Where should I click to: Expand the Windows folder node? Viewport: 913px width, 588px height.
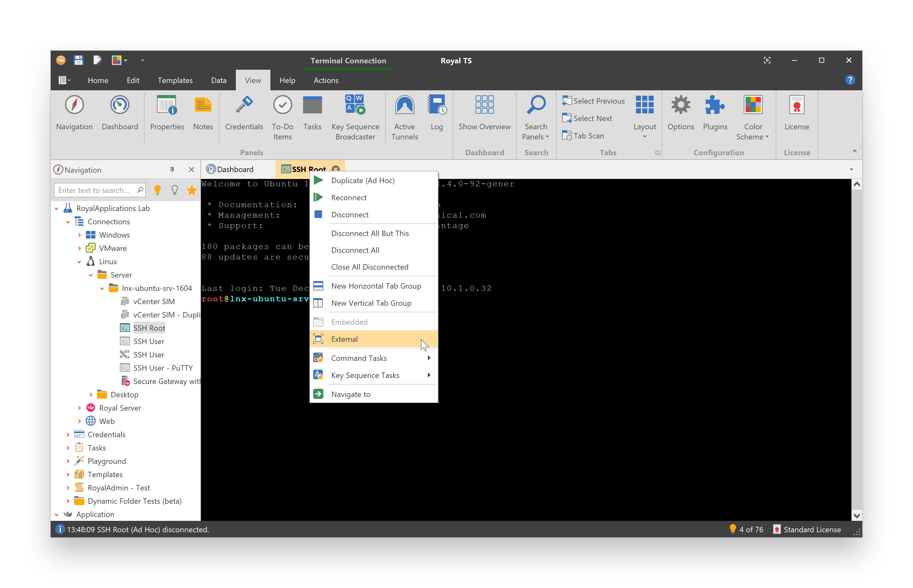click(x=80, y=235)
